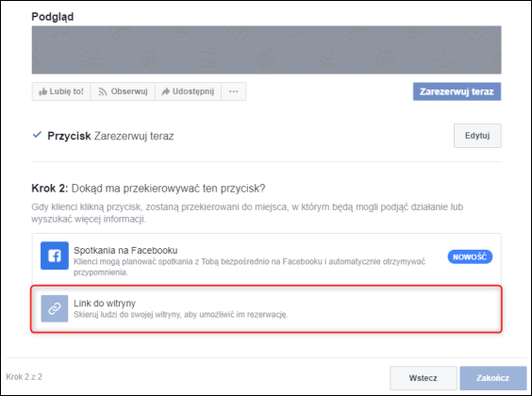Image resolution: width=532 pixels, height=396 pixels.
Task: Click the NOWOŚĆ badge
Action: point(470,257)
